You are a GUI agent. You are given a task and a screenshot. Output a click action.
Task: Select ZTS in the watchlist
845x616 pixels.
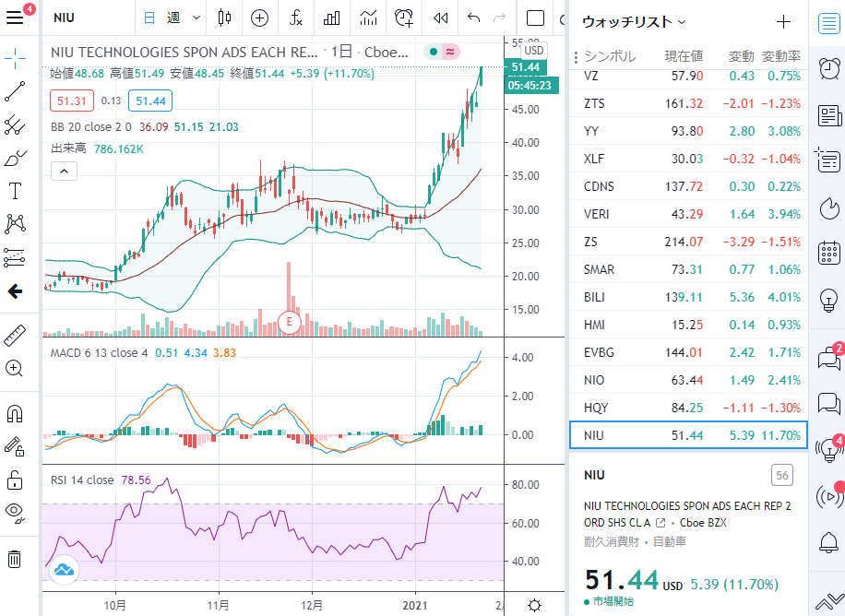tap(688, 103)
